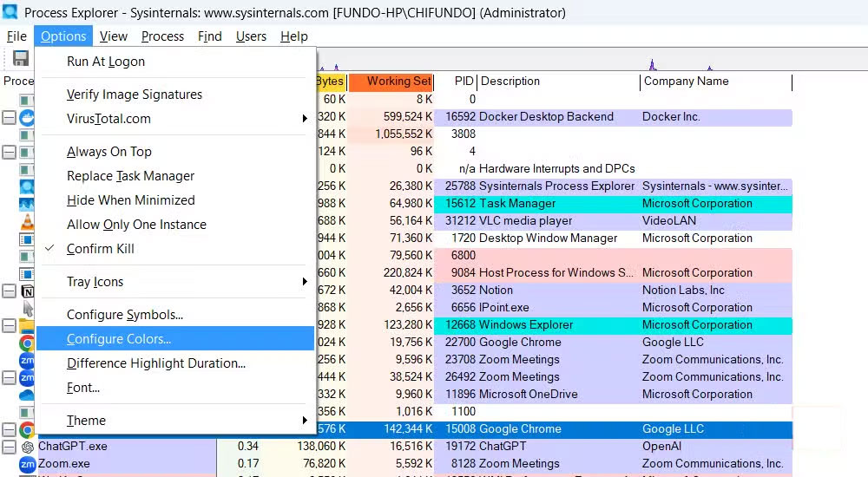Click the Save toolbar icon
Viewport: 868px width, 477px height.
[20, 59]
